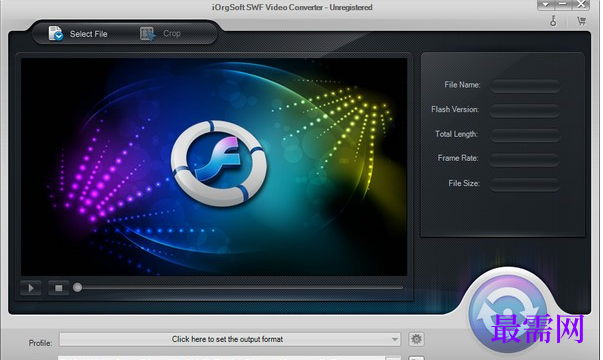Open the title bar dropdown menu arrow
This screenshot has width=603, height=360.
[545, 4]
